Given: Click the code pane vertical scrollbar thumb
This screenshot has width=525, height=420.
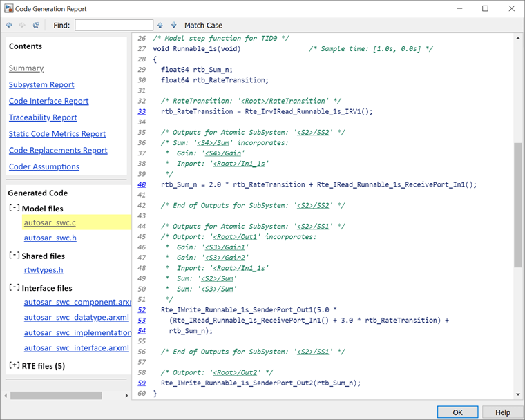Looking at the screenshot, I should [x=518, y=205].
